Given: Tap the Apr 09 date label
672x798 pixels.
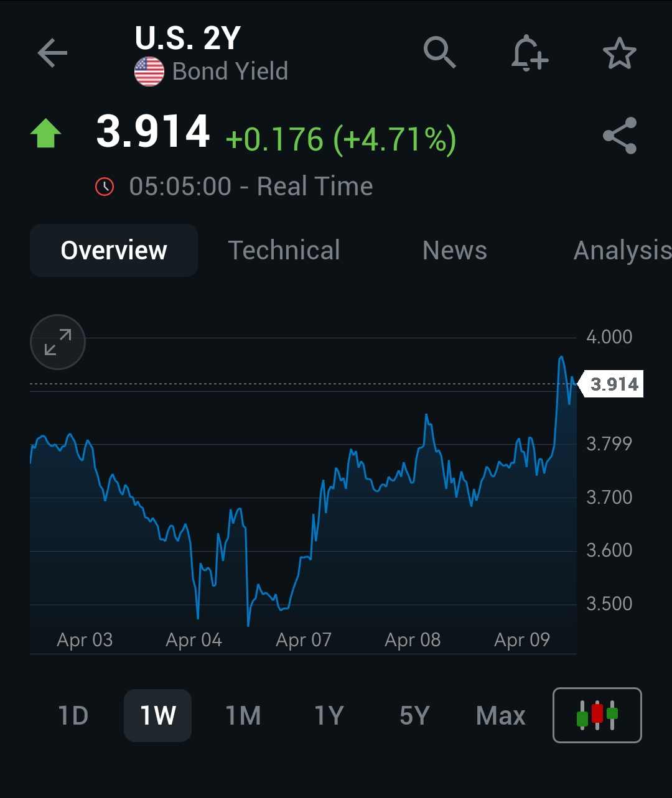Looking at the screenshot, I should coord(522,640).
